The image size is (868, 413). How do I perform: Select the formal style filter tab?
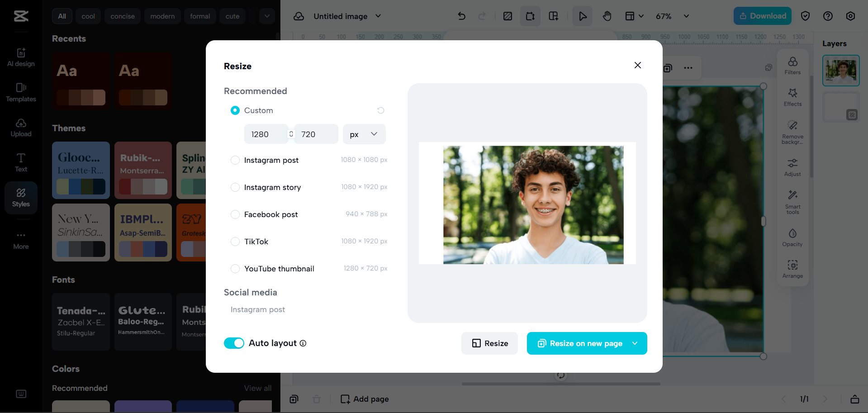coord(200,16)
